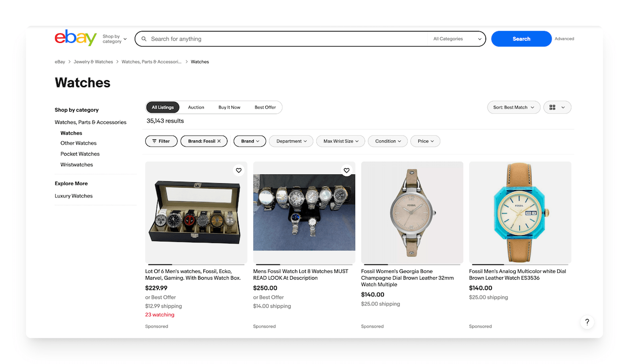Click the $14.00 shipping text
629x364 pixels.
[272, 306]
